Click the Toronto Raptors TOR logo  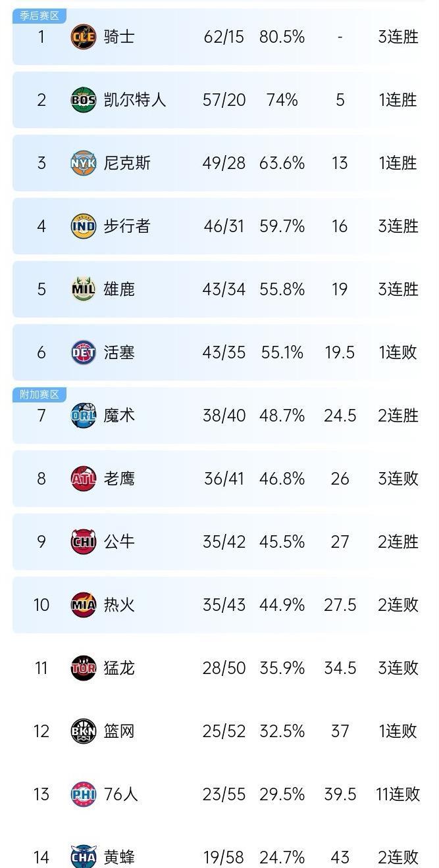(x=84, y=668)
